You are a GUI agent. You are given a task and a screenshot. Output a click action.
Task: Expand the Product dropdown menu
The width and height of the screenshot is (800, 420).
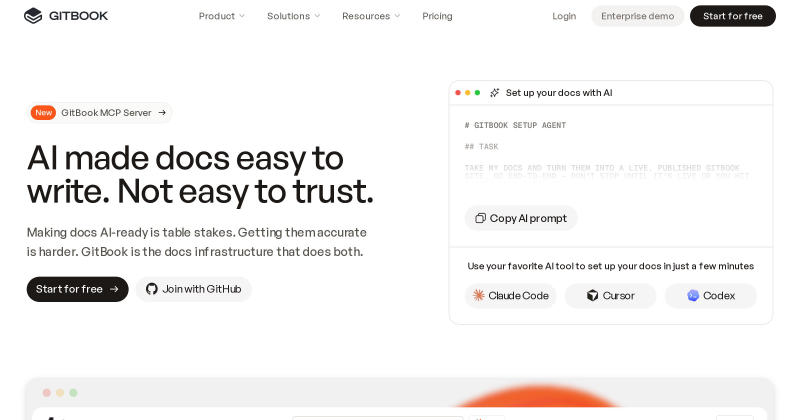point(221,16)
